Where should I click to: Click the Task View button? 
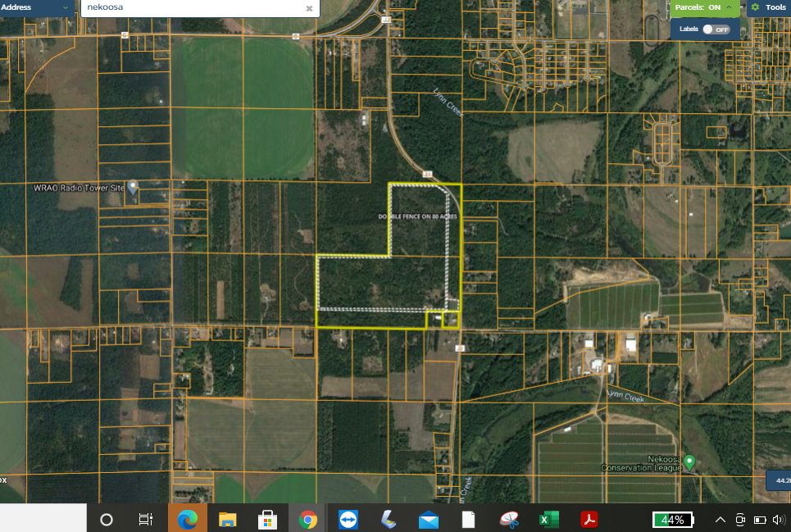[x=145, y=519]
